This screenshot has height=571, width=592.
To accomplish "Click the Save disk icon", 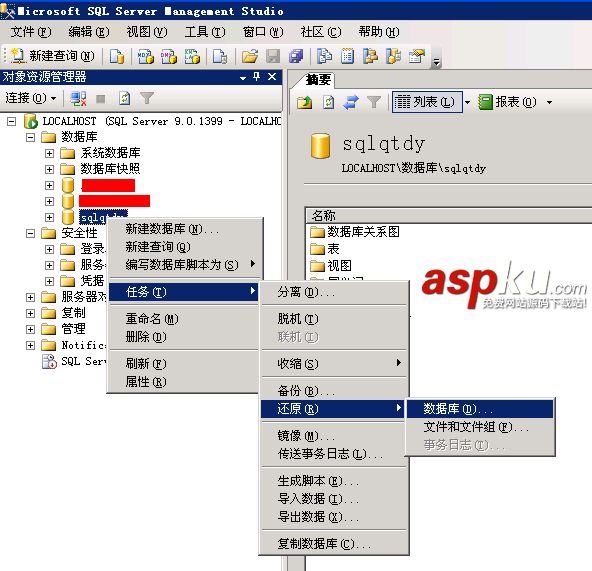I will [x=273, y=56].
